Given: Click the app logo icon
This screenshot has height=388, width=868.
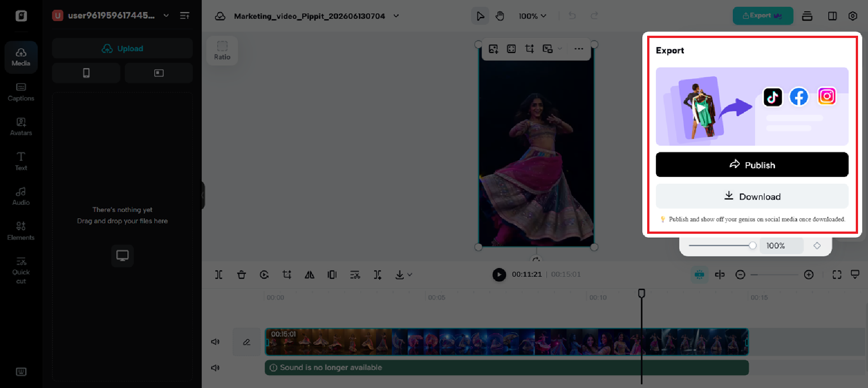Looking at the screenshot, I should [21, 16].
